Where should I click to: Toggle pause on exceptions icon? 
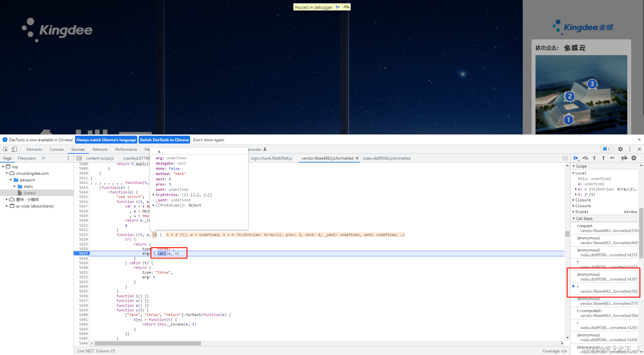tap(634, 158)
